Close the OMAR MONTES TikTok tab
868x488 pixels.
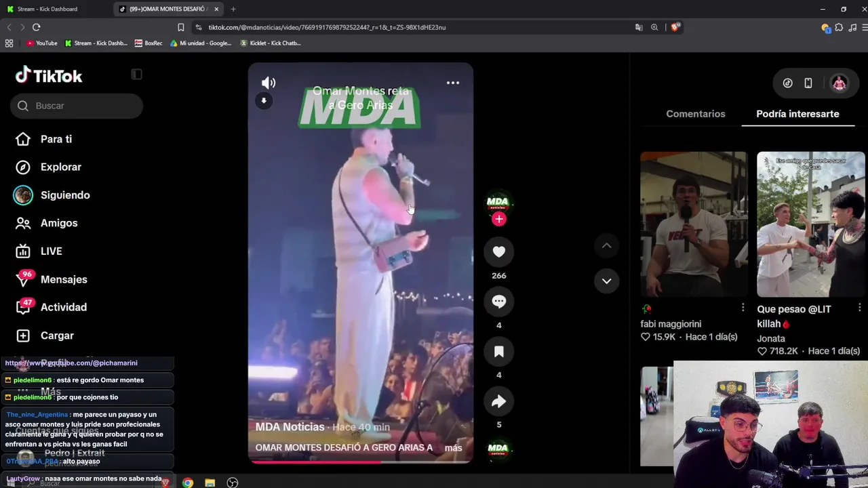click(216, 9)
